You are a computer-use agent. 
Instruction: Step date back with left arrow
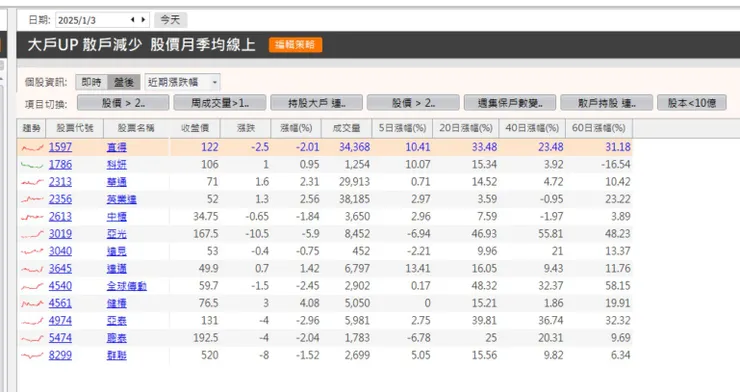click(x=132, y=20)
